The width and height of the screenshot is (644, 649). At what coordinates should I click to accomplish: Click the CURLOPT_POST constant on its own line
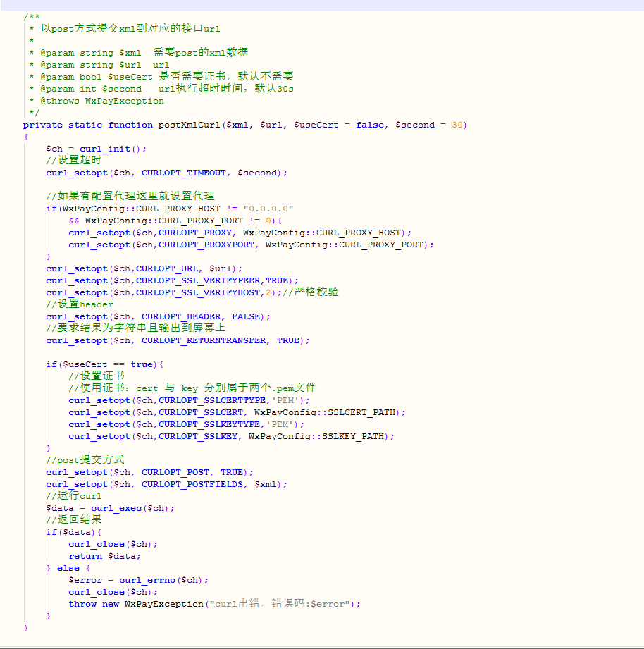175,472
